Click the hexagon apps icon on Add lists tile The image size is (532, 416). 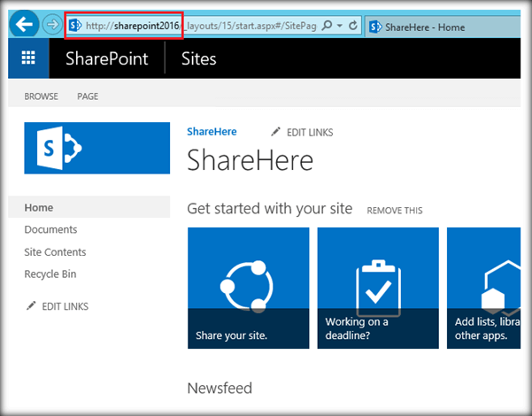[x=501, y=288]
